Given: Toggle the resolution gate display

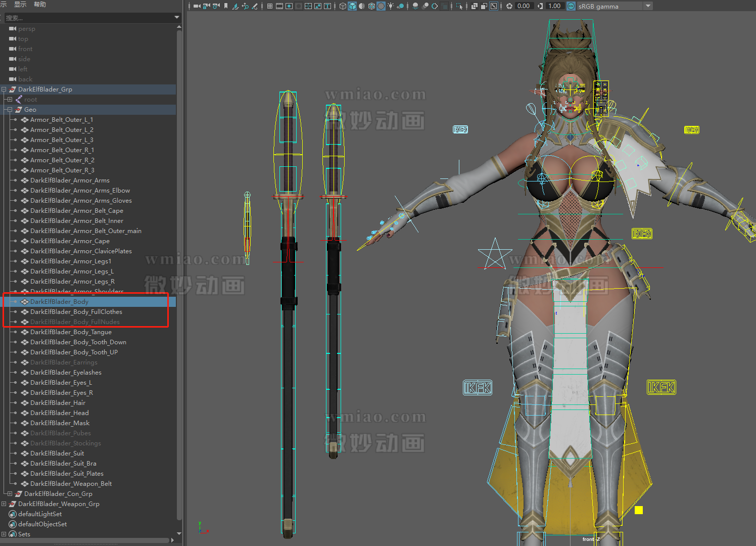Looking at the screenshot, I should click(x=289, y=6).
